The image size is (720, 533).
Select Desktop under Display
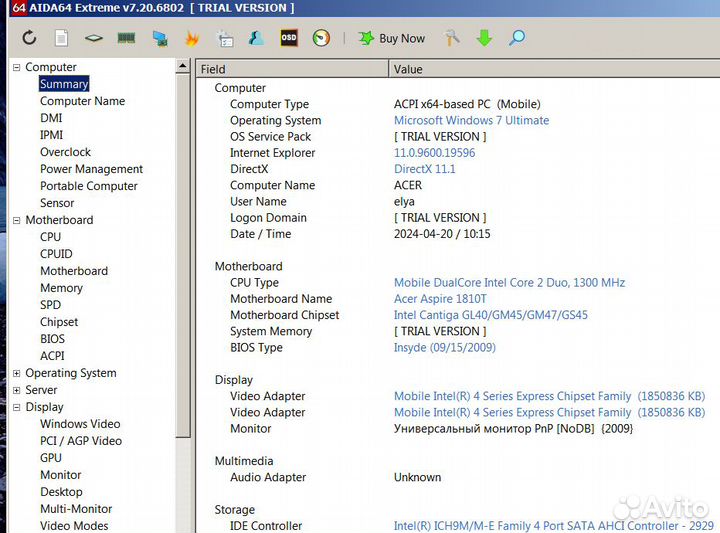tap(62, 492)
